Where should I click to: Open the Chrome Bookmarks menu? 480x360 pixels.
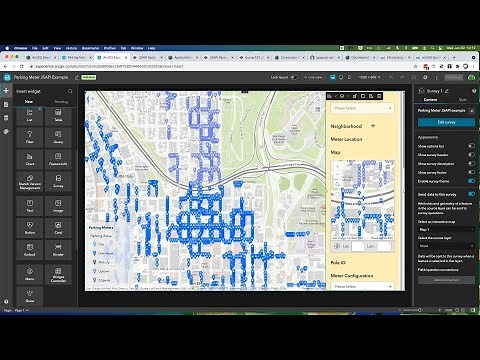pyautogui.click(x=90, y=48)
